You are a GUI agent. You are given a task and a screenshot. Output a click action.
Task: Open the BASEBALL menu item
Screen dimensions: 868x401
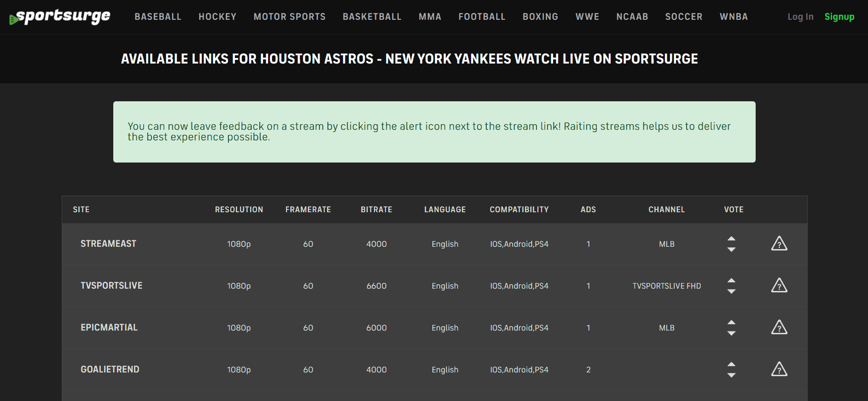point(158,17)
